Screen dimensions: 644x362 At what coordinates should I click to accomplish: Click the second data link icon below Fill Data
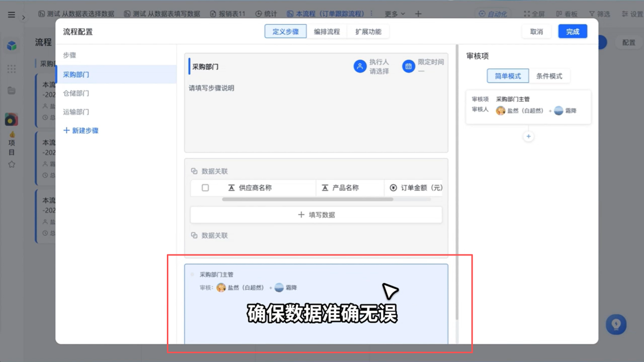194,235
